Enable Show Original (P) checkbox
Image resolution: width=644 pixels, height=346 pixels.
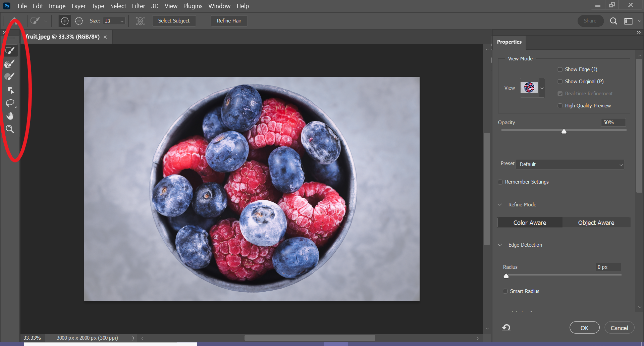point(560,82)
